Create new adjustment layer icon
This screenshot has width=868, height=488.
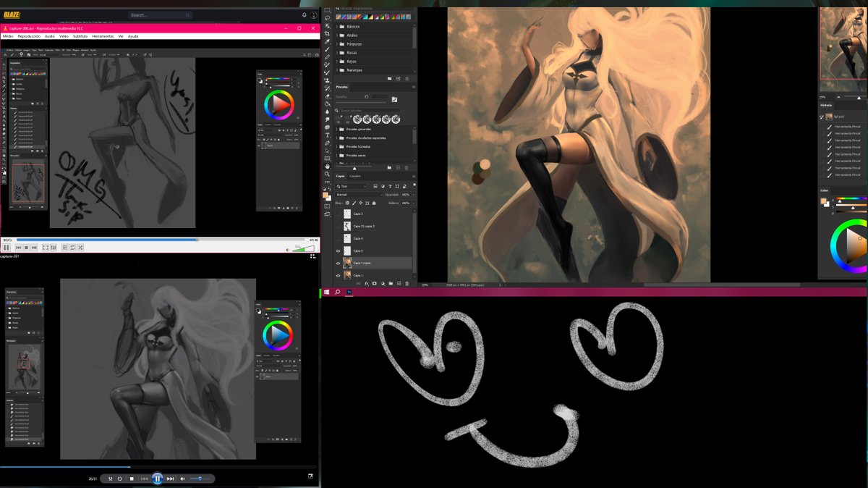point(383,283)
